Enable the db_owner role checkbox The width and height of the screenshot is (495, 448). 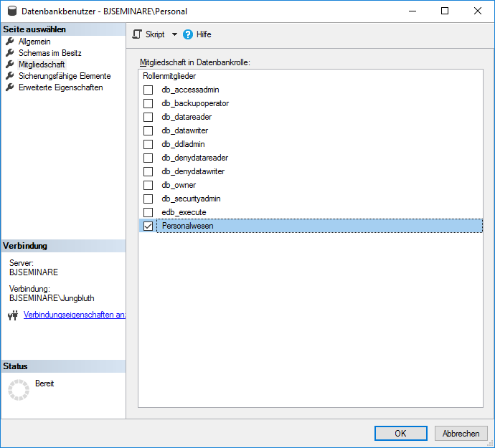[148, 185]
